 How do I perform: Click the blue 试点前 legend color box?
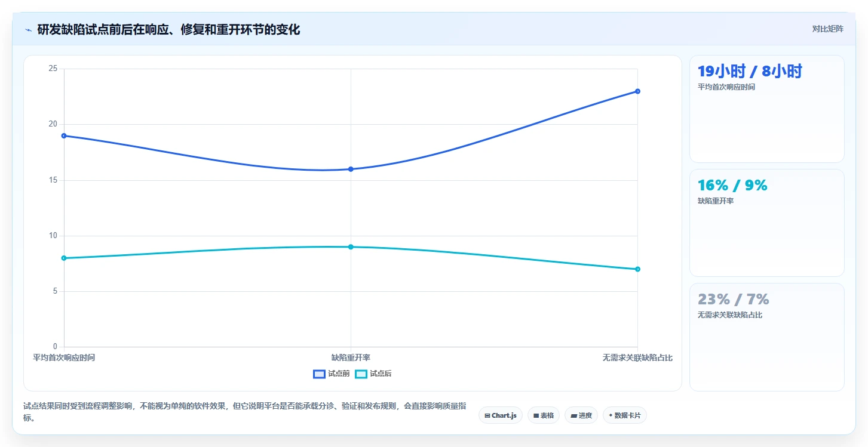click(319, 374)
